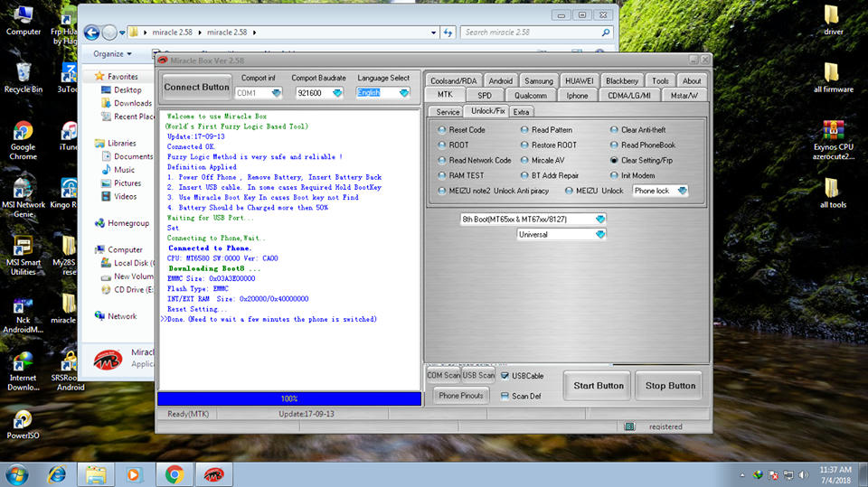
Task: Click the Windows Start orb
Action: tap(16, 475)
